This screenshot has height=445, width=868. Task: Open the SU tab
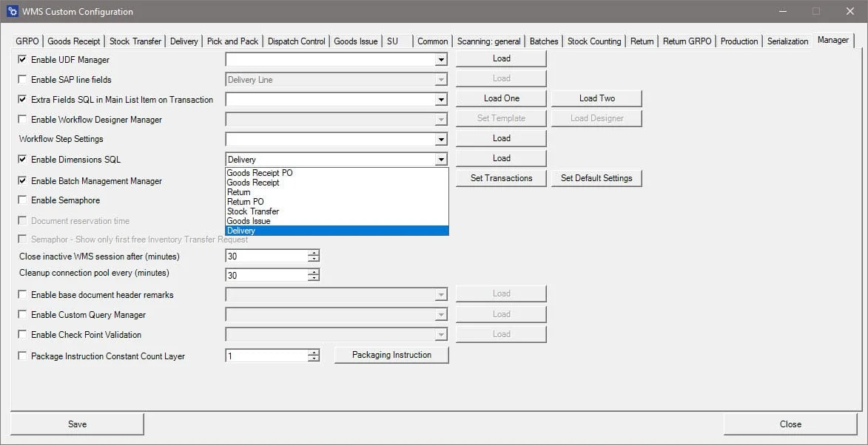397,41
